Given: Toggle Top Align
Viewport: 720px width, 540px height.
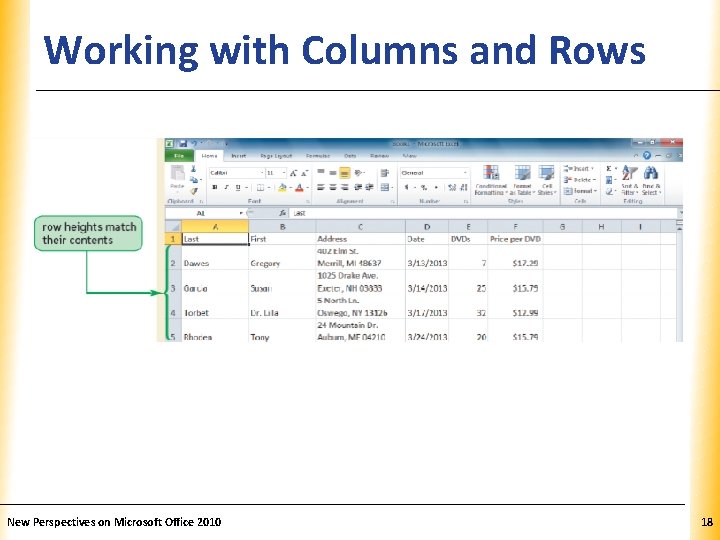Looking at the screenshot, I should (x=321, y=173).
